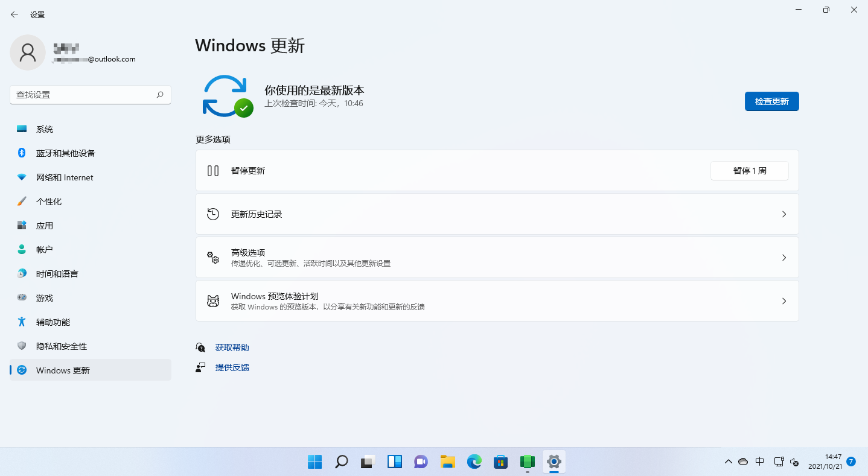Go to 网络和 Internet settings
Image resolution: width=868 pixels, height=476 pixels.
coord(91,177)
